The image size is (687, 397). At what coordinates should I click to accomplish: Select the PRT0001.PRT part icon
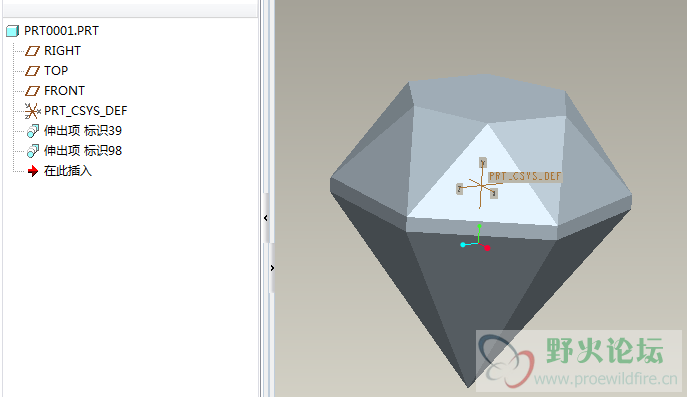click(12, 31)
